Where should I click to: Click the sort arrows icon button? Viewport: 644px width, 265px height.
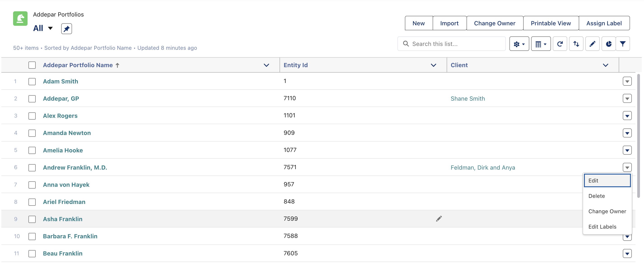click(576, 44)
